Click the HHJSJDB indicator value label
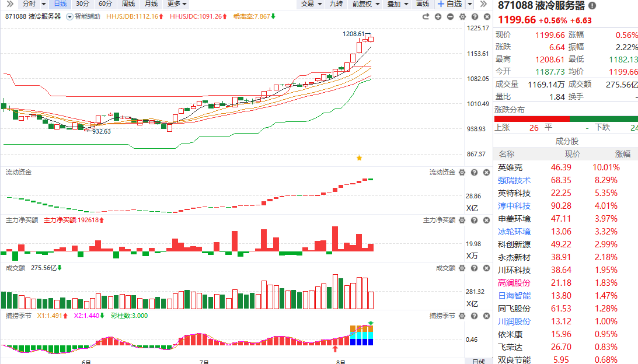Screen dimensions: 638x364 (134, 17)
